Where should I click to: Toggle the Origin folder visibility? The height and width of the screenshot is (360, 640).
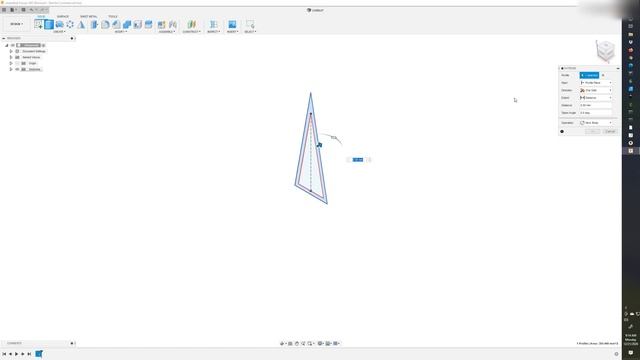point(17,63)
